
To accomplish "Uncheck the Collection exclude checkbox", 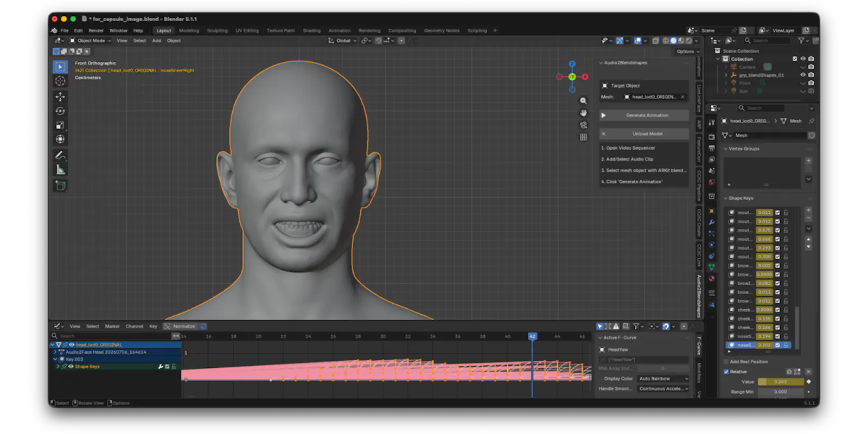I will click(x=795, y=59).
